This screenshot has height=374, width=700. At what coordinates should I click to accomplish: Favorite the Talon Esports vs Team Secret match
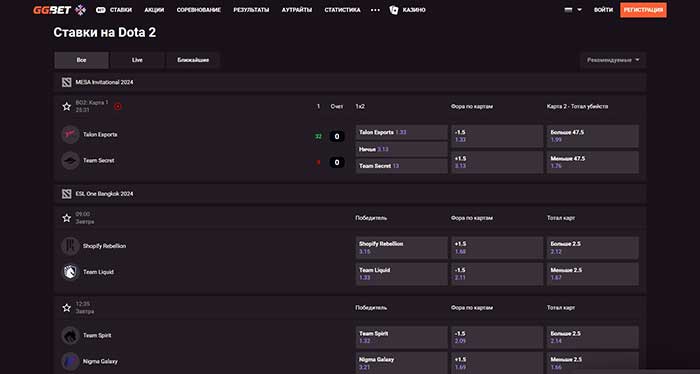(67, 106)
